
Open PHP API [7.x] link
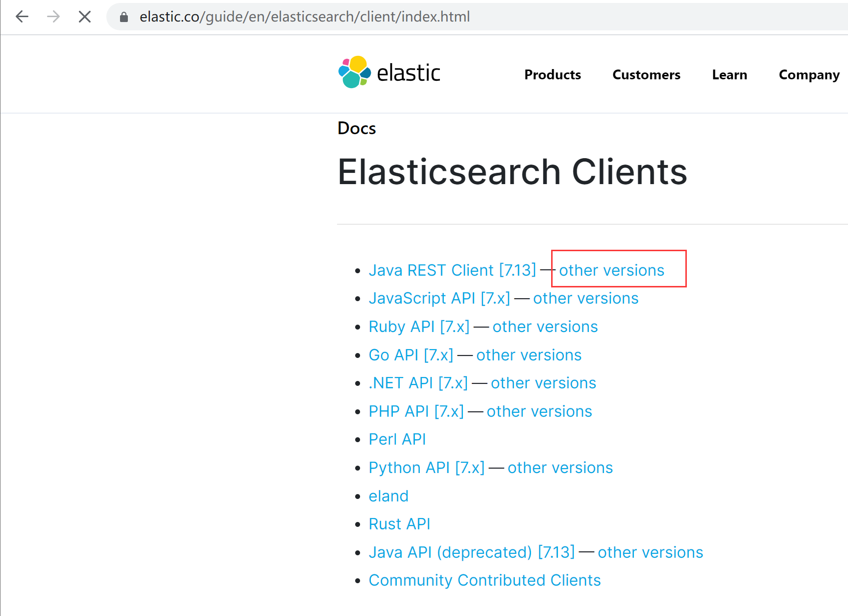416,411
